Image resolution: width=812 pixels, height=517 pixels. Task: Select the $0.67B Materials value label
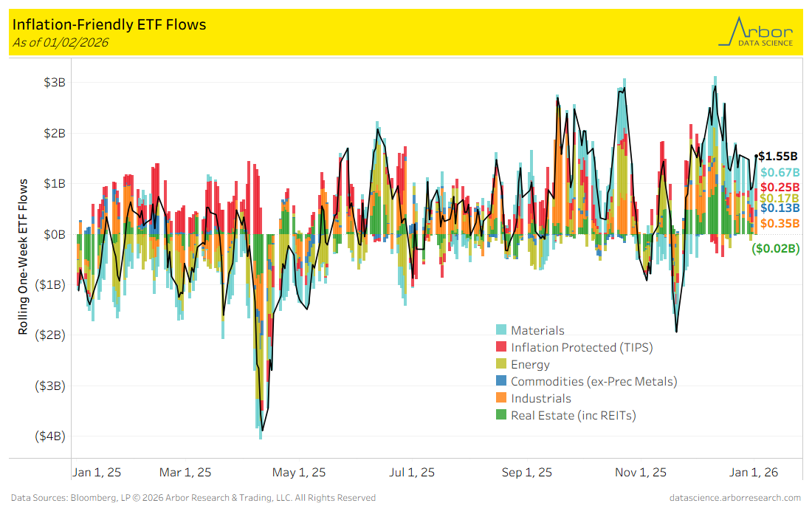coord(779,173)
